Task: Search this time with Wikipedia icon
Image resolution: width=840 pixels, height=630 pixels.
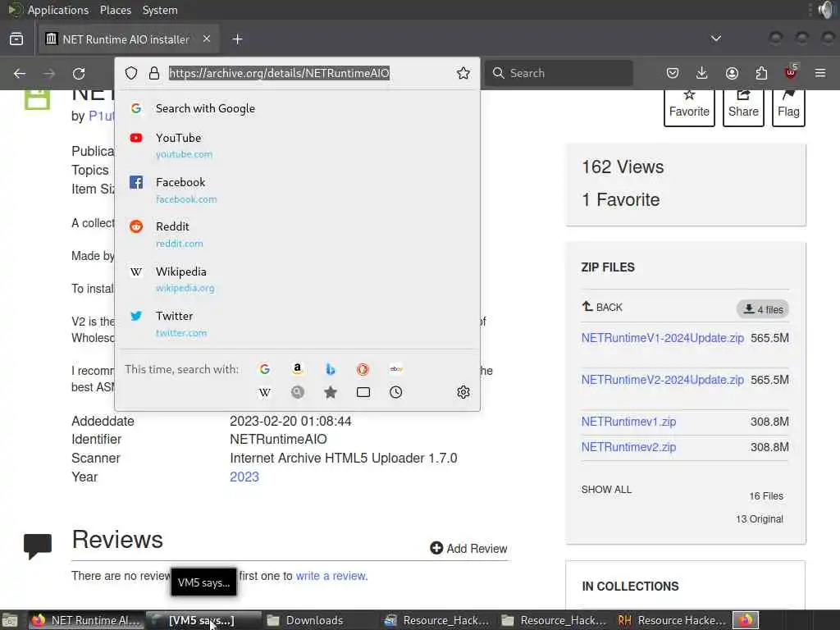Action: [265, 393]
